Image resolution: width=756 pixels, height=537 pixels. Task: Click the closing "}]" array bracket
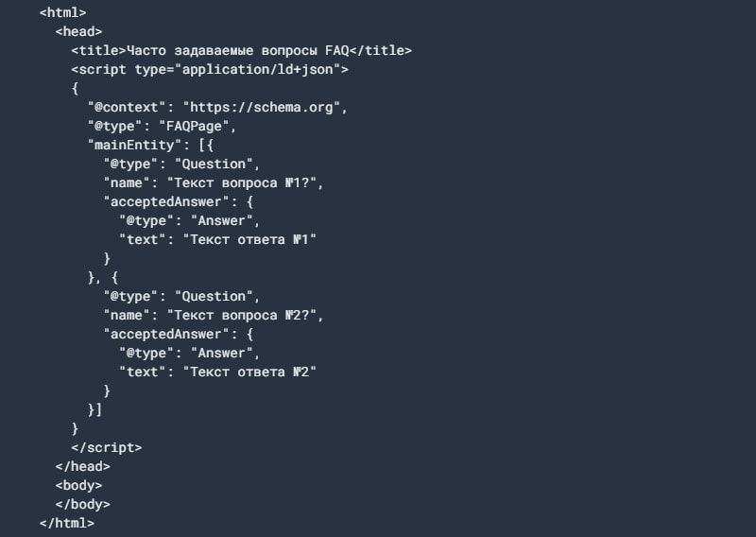click(x=94, y=410)
